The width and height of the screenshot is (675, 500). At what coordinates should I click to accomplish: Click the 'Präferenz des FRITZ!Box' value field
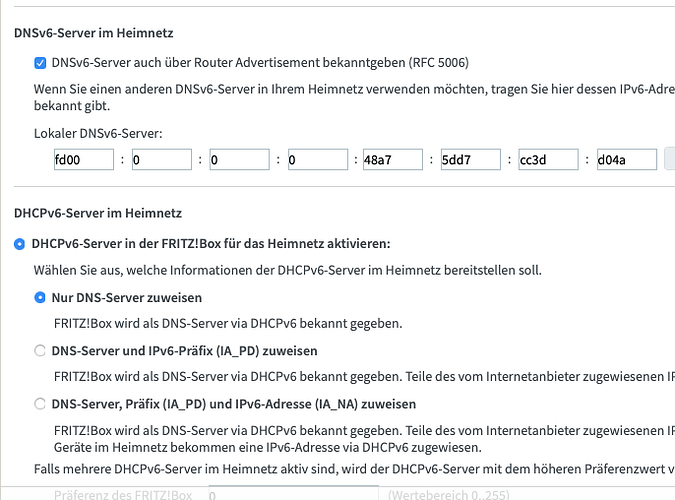point(294,493)
